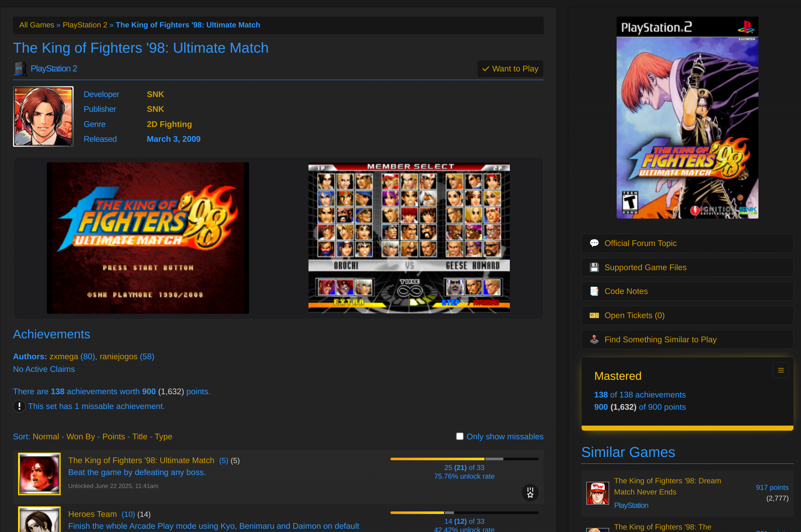Screen dimensions: 801x532
Task: Click 'This set has 1 missable achievement.'
Action: (x=96, y=406)
